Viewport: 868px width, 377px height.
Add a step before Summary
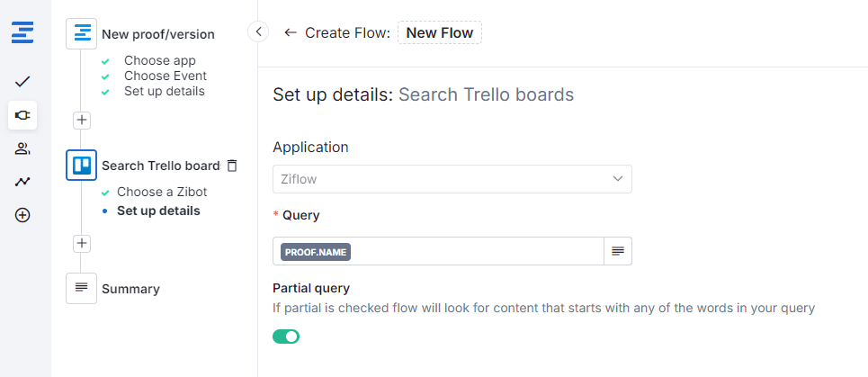point(81,243)
